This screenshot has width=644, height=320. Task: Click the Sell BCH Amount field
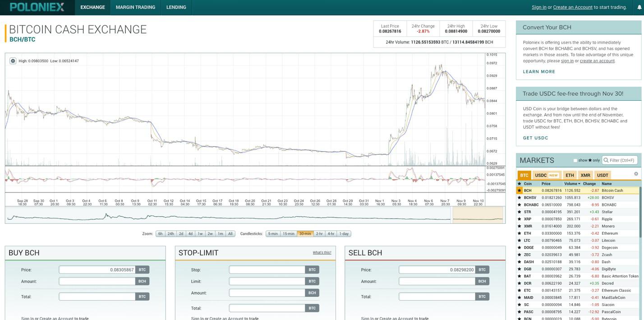[437, 281]
